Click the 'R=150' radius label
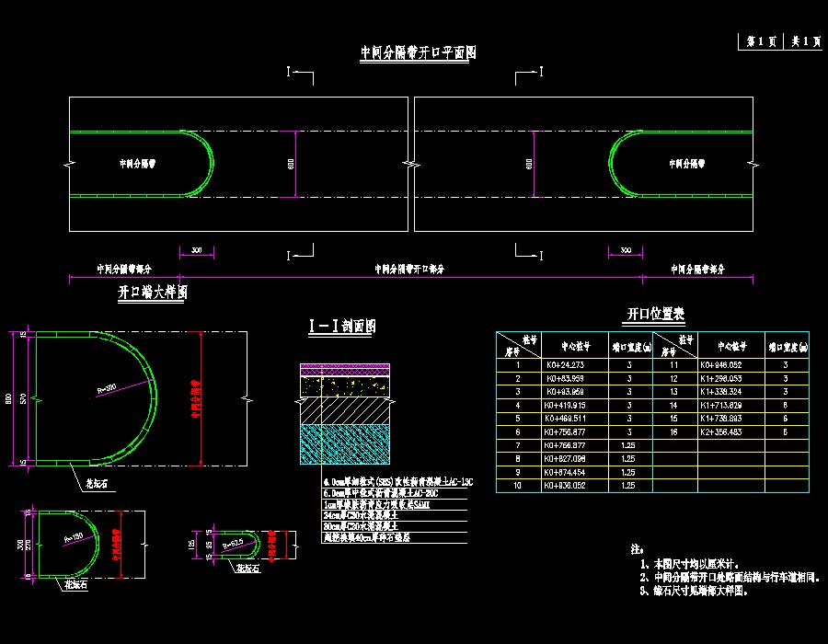The width and height of the screenshot is (828, 644). point(74,538)
